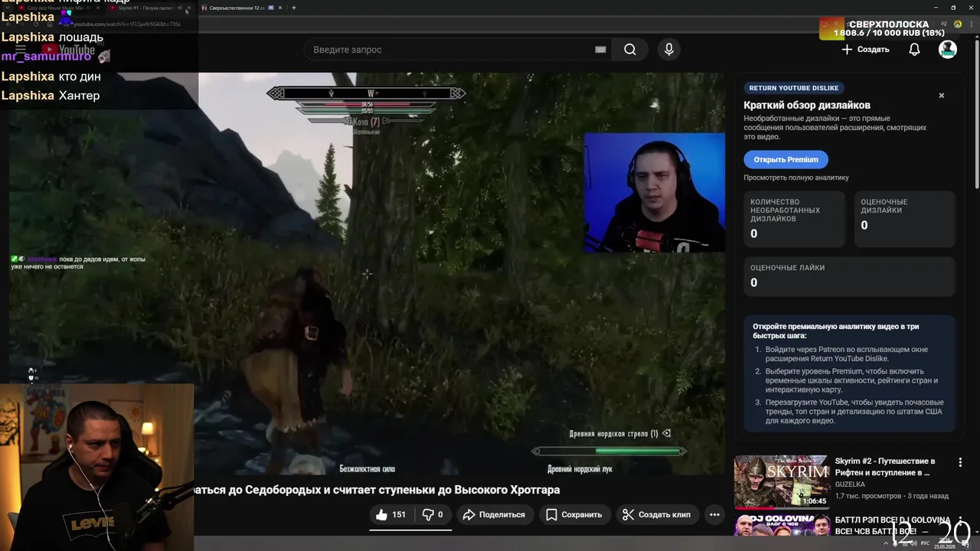This screenshot has height=551, width=980.
Task: Activate voice search microphone icon
Action: click(x=669, y=50)
